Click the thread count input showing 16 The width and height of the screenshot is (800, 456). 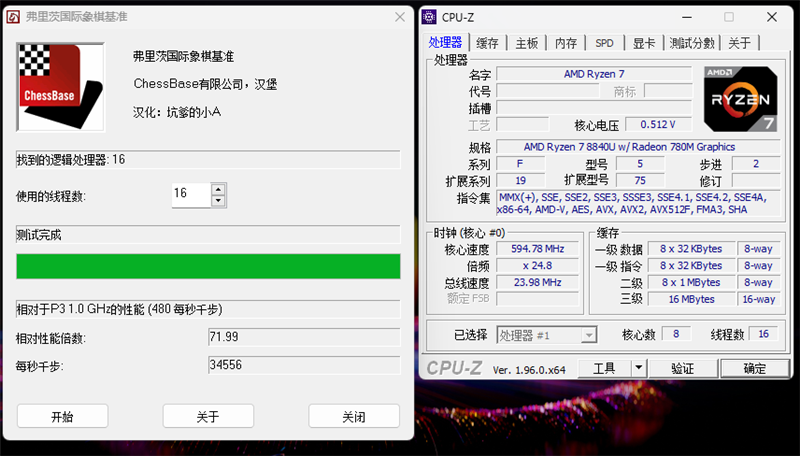point(191,195)
